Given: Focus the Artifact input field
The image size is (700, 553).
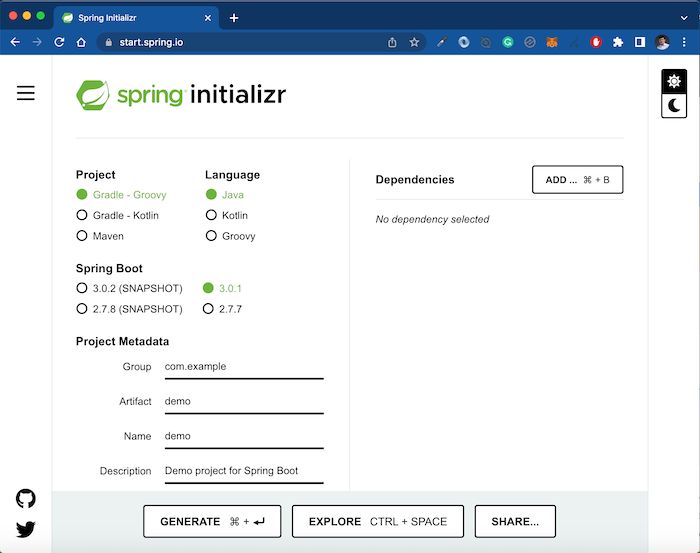Looking at the screenshot, I should pos(244,401).
